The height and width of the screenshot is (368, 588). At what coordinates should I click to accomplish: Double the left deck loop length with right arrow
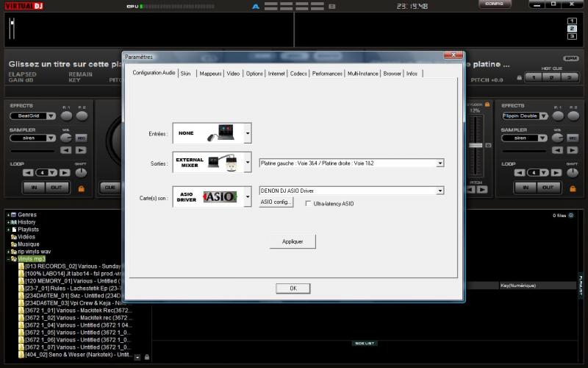(x=65, y=173)
